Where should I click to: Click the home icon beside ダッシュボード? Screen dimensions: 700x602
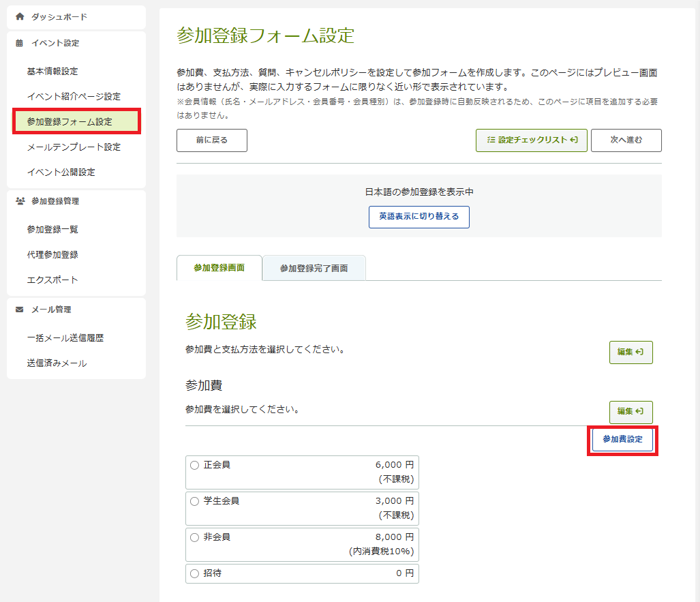point(20,17)
